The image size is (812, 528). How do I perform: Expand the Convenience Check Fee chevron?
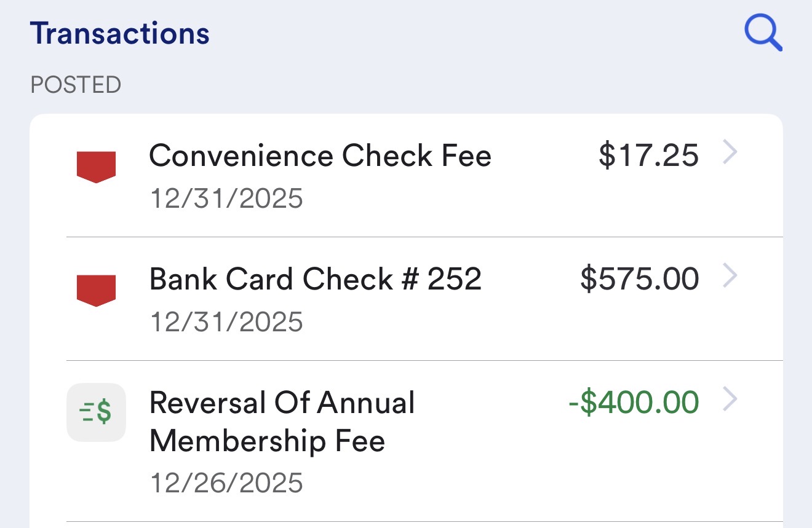point(730,154)
